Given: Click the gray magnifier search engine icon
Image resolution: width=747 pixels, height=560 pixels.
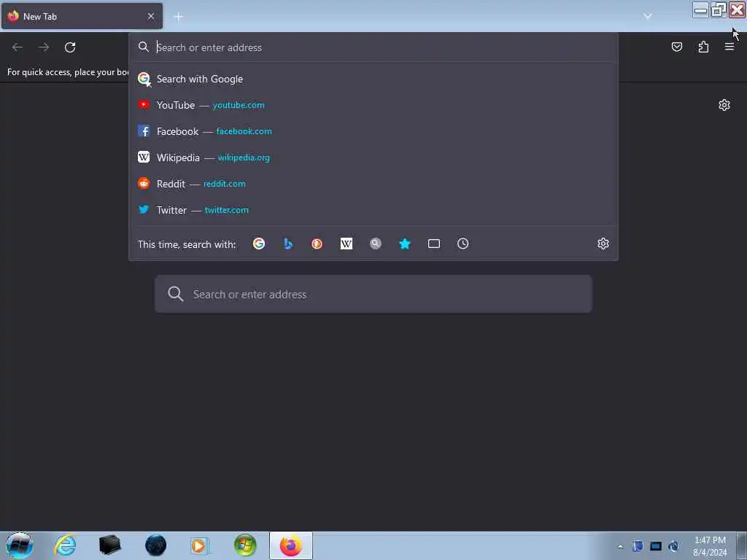Looking at the screenshot, I should [x=376, y=244].
